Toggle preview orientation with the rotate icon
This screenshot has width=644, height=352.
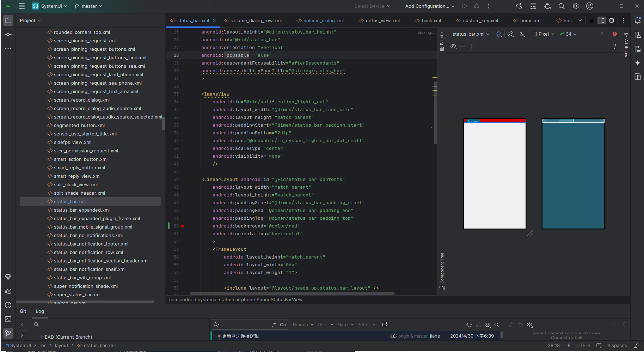coord(511,34)
